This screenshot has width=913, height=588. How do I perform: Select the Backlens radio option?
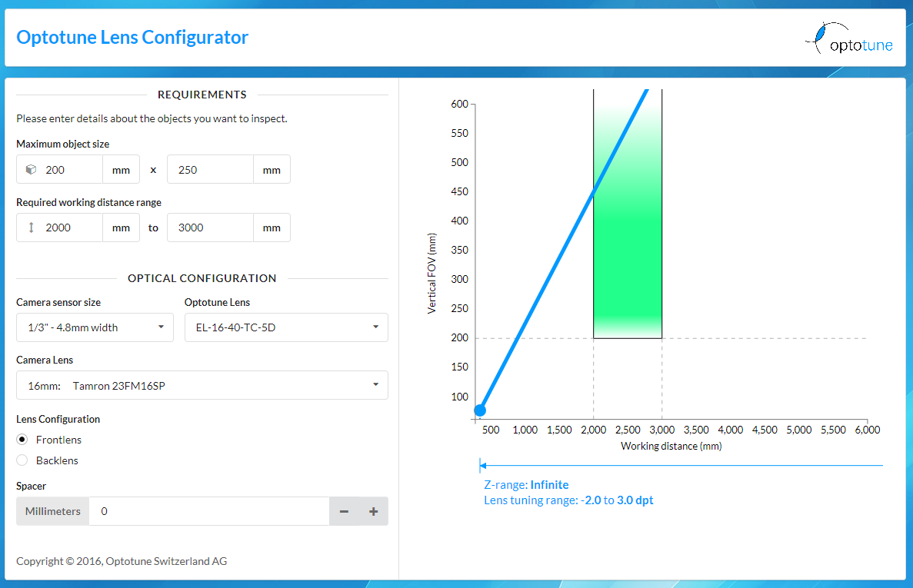[22, 460]
